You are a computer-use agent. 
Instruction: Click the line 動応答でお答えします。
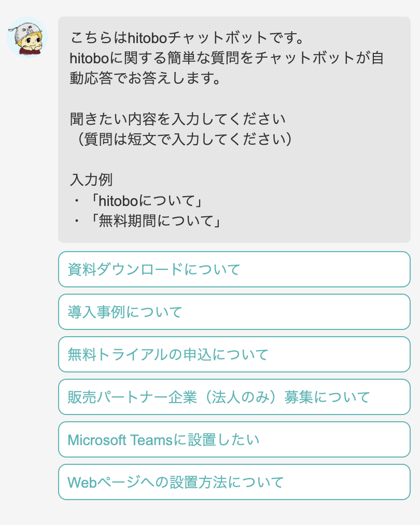145,78
